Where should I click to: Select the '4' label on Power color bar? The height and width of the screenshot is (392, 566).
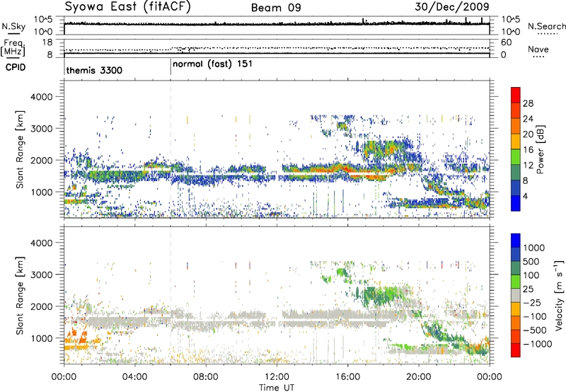[x=526, y=196]
